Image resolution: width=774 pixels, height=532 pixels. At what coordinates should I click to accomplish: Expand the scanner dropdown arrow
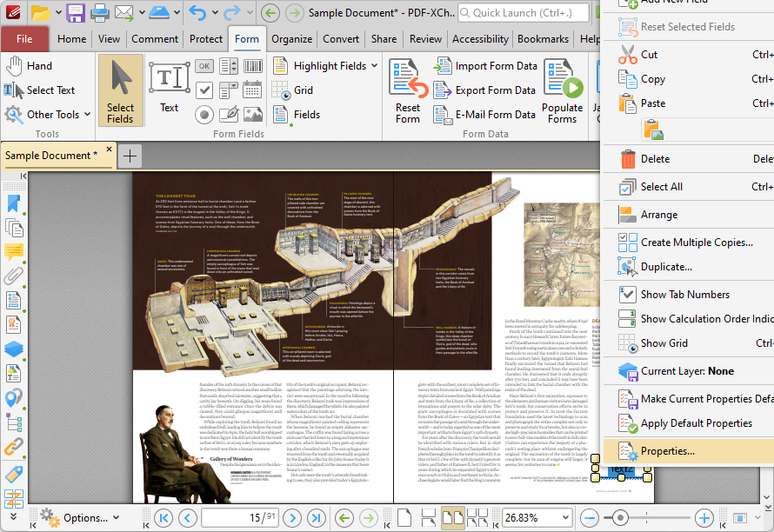pos(177,13)
